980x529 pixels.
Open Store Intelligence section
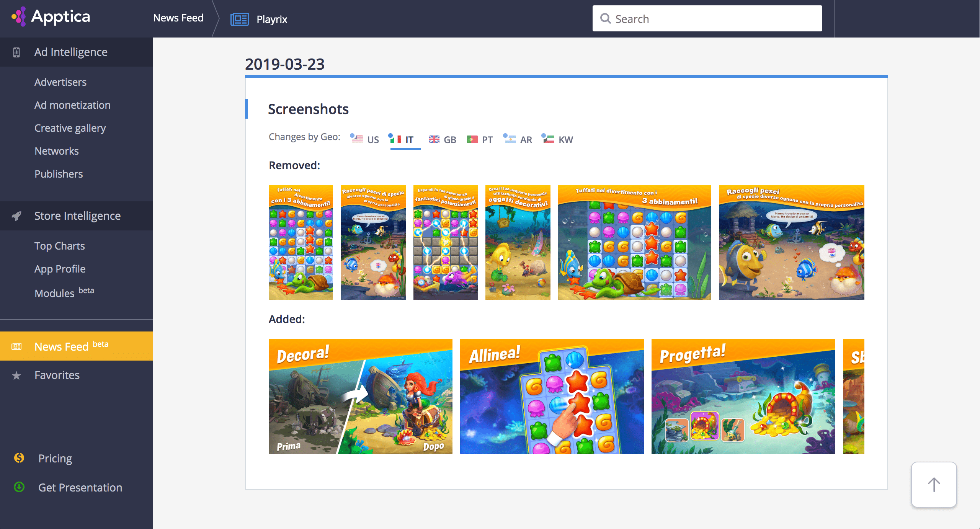tap(77, 216)
